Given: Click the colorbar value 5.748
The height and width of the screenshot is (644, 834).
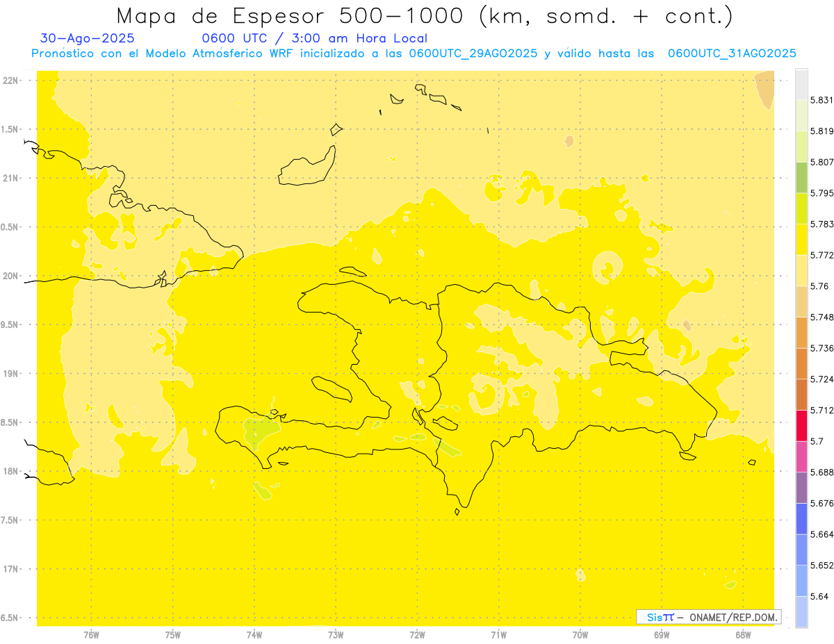Looking at the screenshot, I should click(822, 317).
